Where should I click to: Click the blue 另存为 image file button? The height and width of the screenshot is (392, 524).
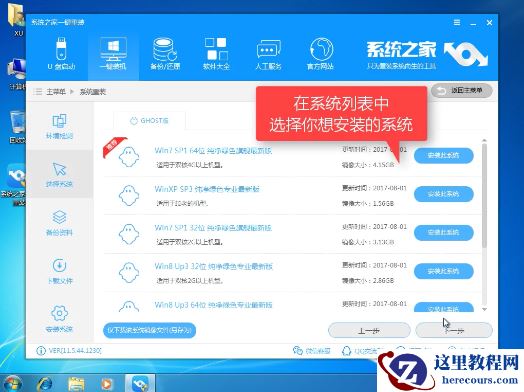click(x=149, y=330)
